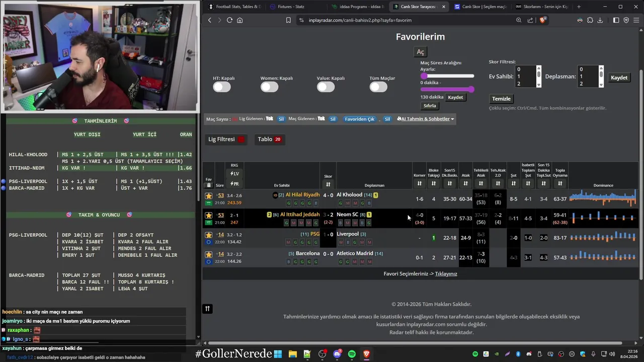Viewport: 644px width, 362px height.
Task: Click the Tıklayınız link
Action: coord(446,274)
